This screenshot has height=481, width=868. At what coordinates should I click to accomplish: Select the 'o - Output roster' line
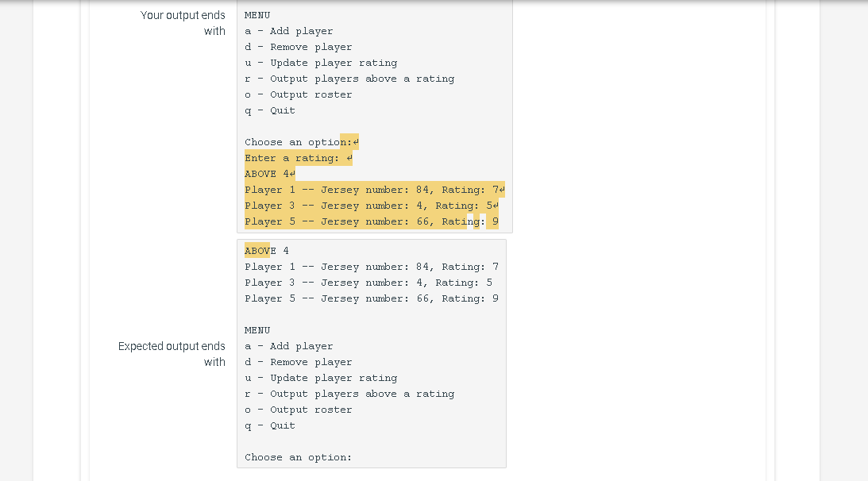click(298, 94)
